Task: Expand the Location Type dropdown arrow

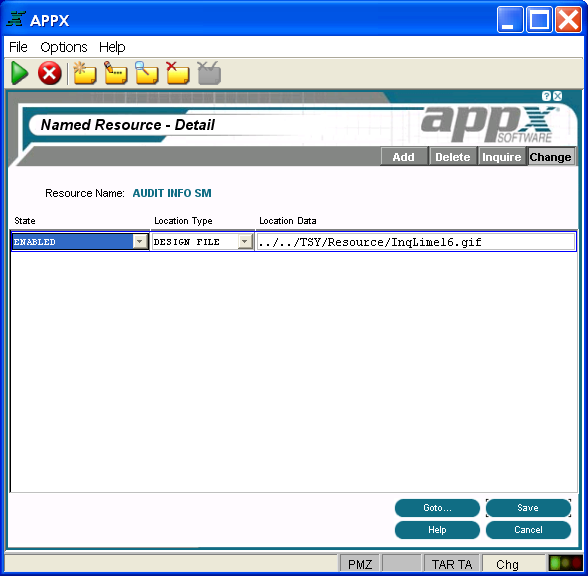Action: pos(244,242)
